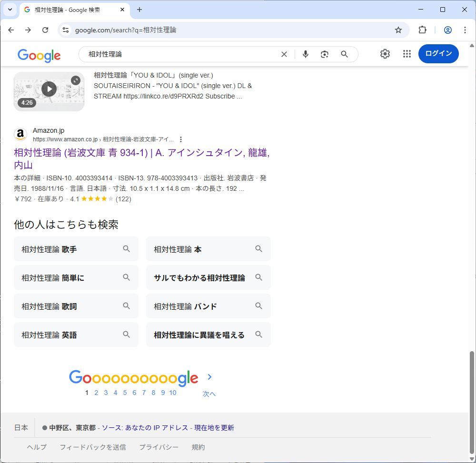The width and height of the screenshot is (476, 463).
Task: Click the 現在地を更新 link
Action: coord(214,428)
